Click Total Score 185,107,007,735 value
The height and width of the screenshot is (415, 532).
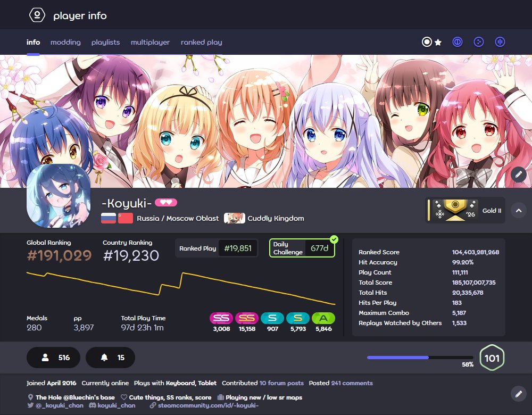(473, 283)
